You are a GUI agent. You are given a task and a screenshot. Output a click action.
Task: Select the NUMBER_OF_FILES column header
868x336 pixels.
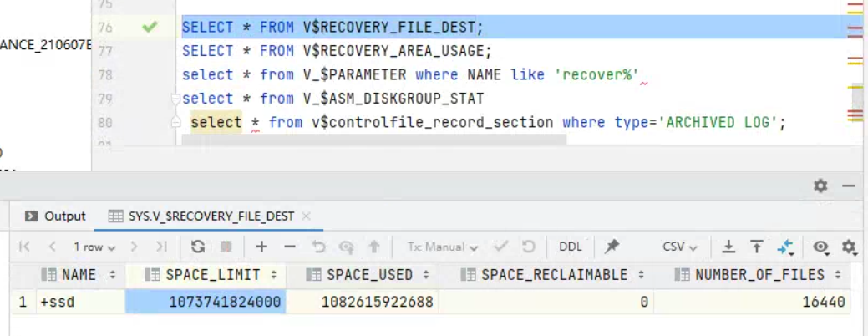click(x=753, y=274)
